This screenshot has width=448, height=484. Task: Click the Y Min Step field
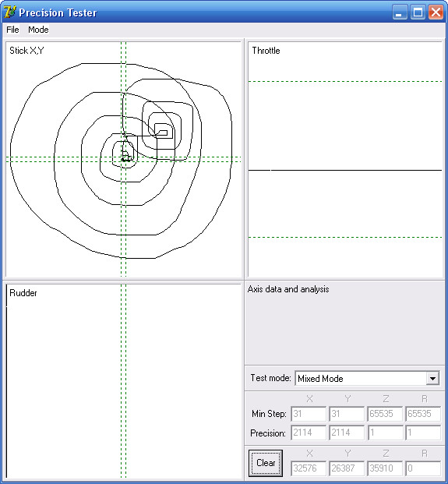point(347,414)
